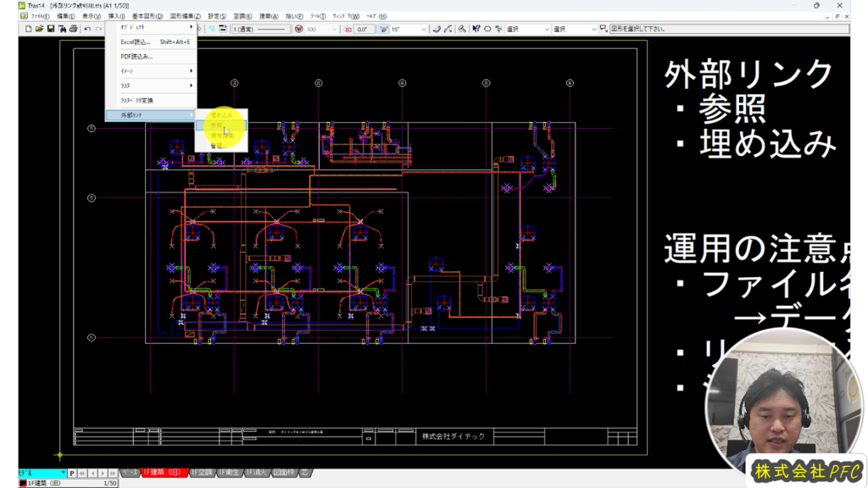Toggle the P button beside model dropdown

click(72, 473)
